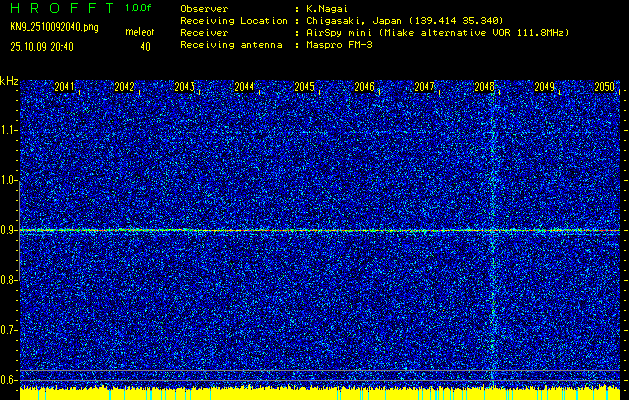This screenshot has height=400, width=629.
Task: Select the 0.8 frequency axis label
Action: (x=9, y=280)
